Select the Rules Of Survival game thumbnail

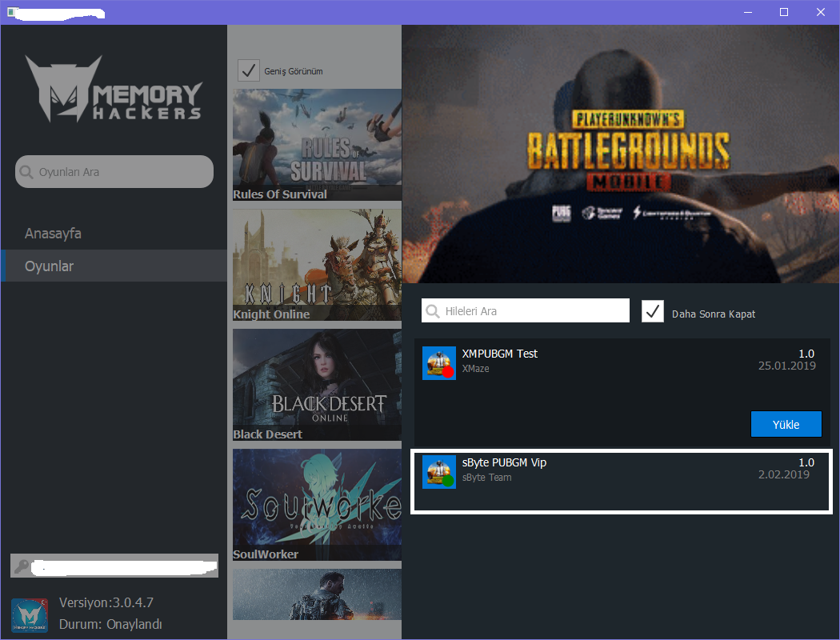(x=317, y=145)
